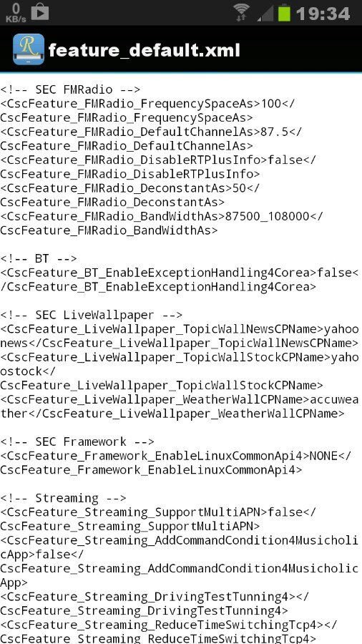Click the EnableExceptionHandling4Corea opening tag
The width and height of the screenshot is (362, 644).
click(x=158, y=273)
